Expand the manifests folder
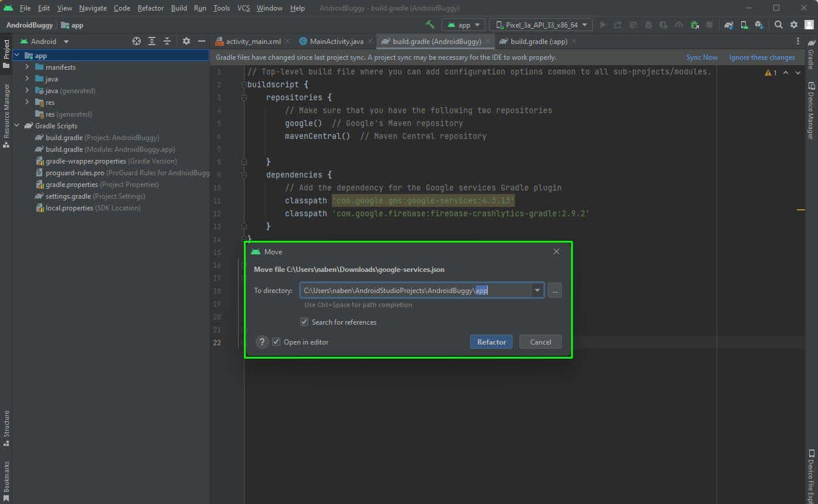Viewport: 818px width, 504px height. 27,67
